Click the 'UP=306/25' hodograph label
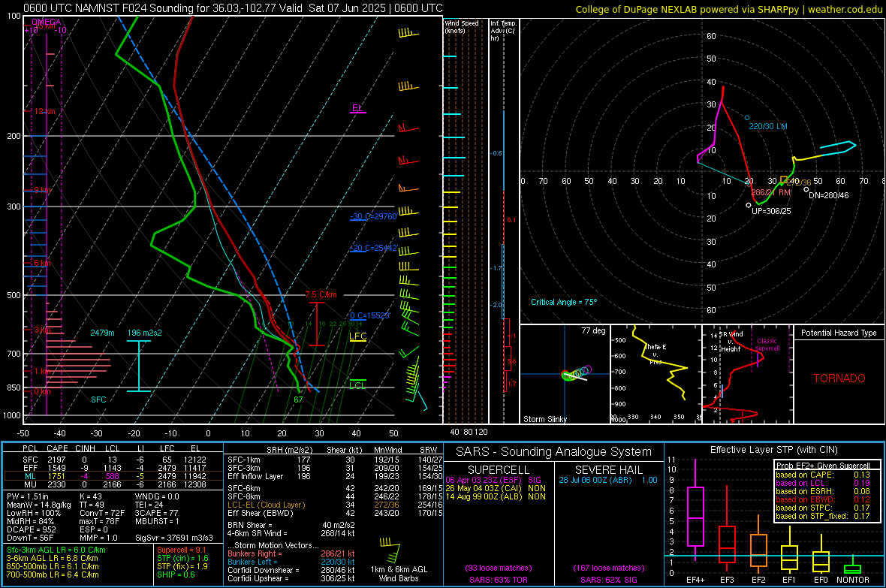Image resolution: width=886 pixels, height=588 pixels. (x=771, y=211)
